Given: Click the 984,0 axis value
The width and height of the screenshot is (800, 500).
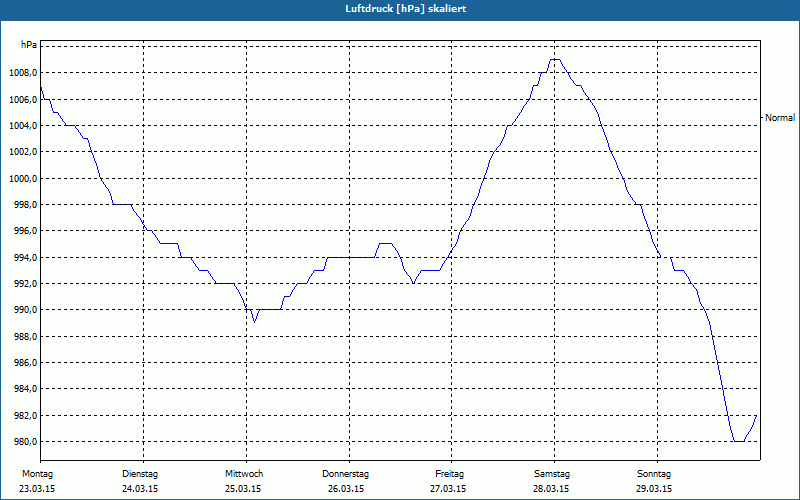Looking at the screenshot, I should [x=26, y=389].
